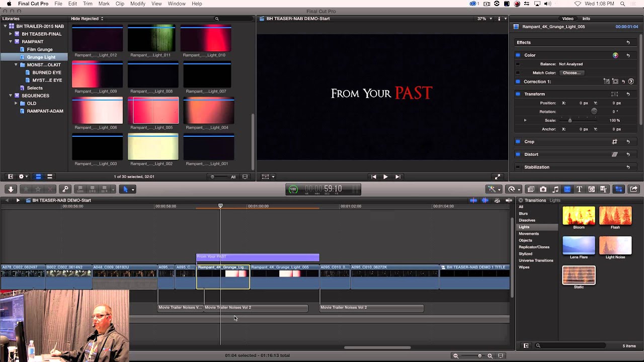Mark clip as Favorite with green star
Viewport: 644px width, 362px height.
(x=26, y=189)
